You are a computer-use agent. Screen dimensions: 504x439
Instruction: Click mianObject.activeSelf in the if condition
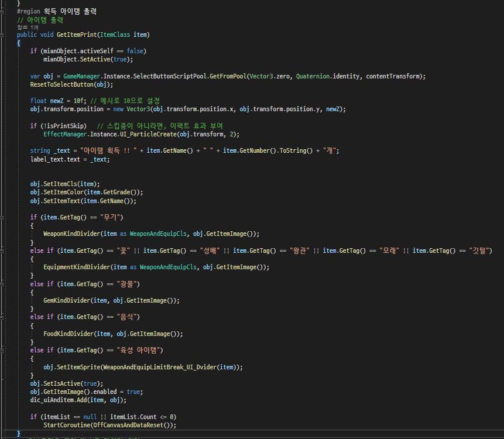point(78,51)
